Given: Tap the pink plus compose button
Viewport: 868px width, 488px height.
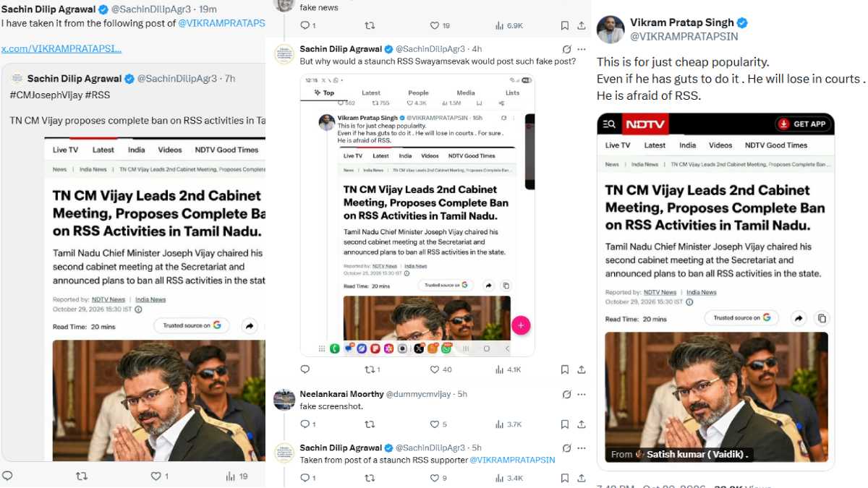Looking at the screenshot, I should 521,325.
